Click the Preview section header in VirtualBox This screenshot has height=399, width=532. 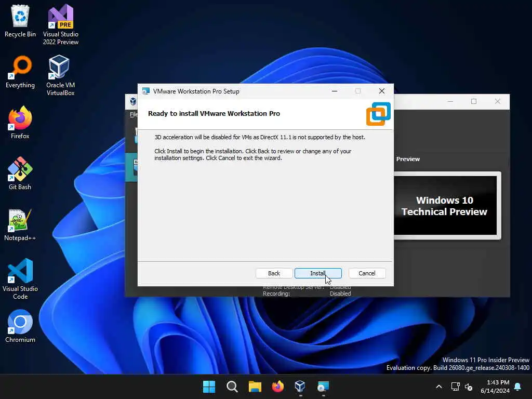point(408,159)
